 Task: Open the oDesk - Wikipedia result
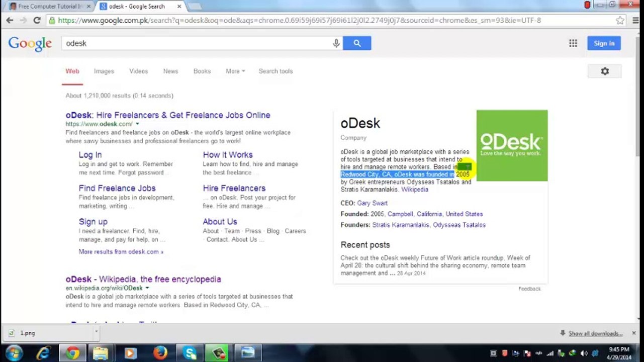[x=143, y=280]
